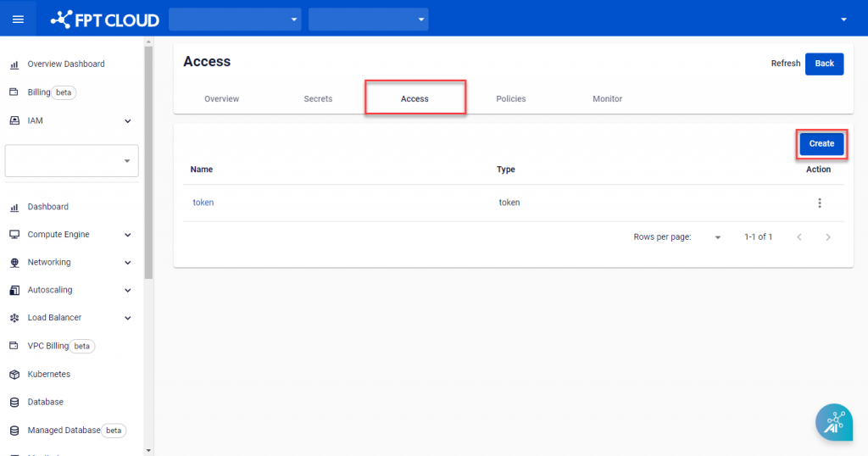Expand the Networking sidebar section
This screenshot has height=456, width=868.
(x=128, y=263)
